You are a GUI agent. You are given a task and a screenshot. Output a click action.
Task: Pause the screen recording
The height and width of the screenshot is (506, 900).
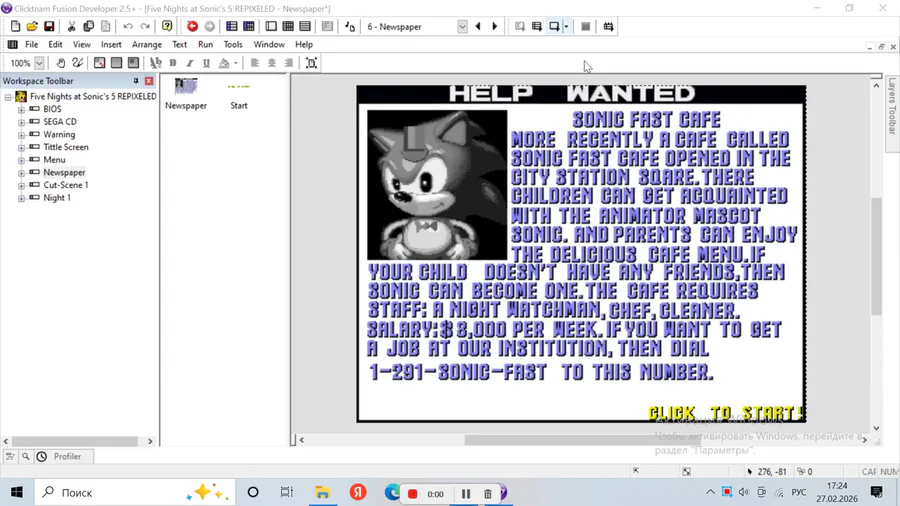[465, 493]
